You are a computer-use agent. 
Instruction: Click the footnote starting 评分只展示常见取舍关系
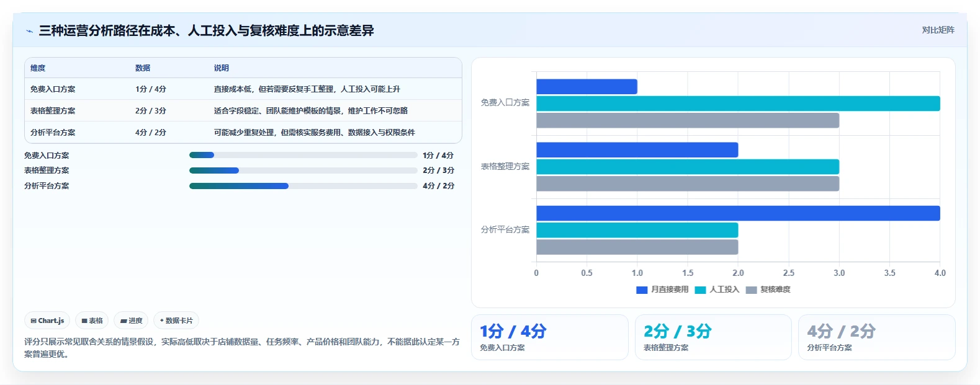click(x=242, y=348)
